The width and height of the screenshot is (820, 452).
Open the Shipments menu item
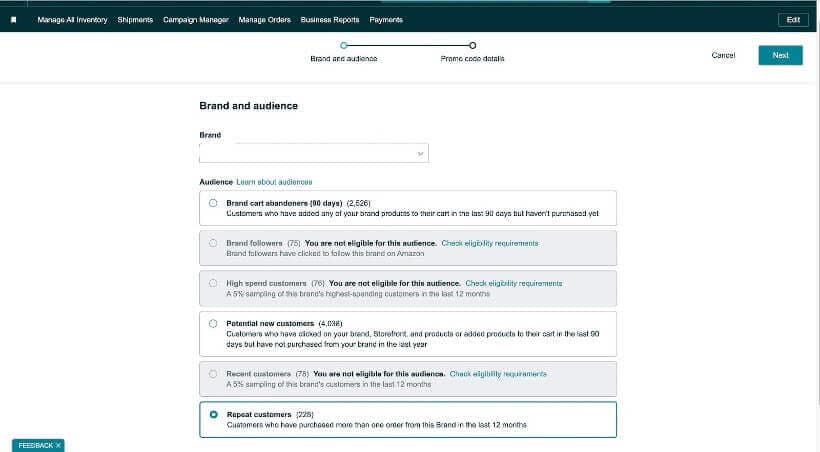[135, 20]
